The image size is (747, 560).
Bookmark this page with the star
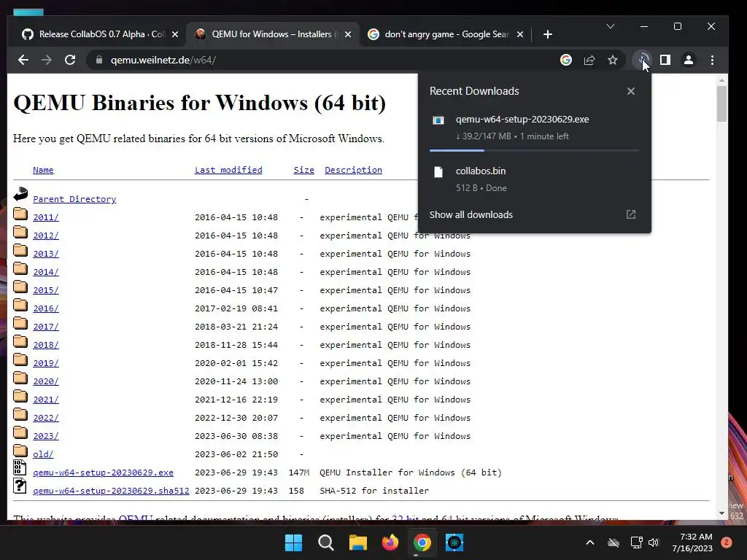click(613, 60)
